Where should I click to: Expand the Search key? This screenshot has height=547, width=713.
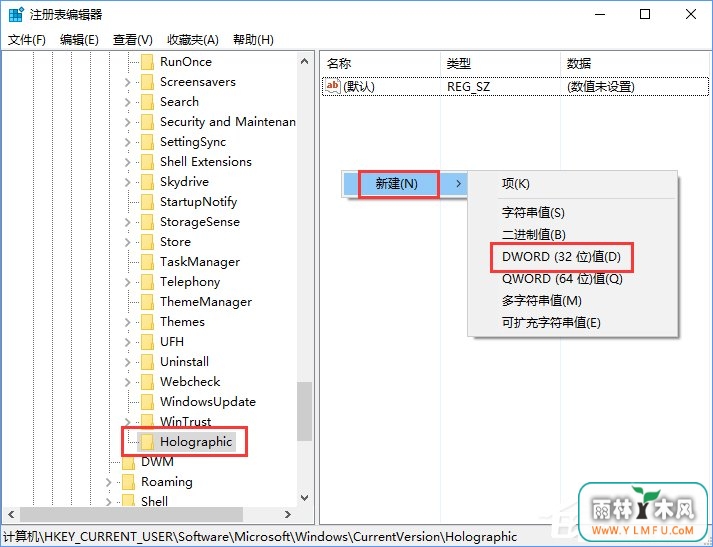pos(127,102)
